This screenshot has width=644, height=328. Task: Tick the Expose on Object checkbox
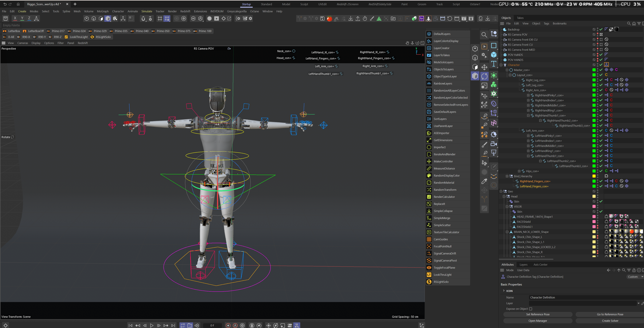530,309
